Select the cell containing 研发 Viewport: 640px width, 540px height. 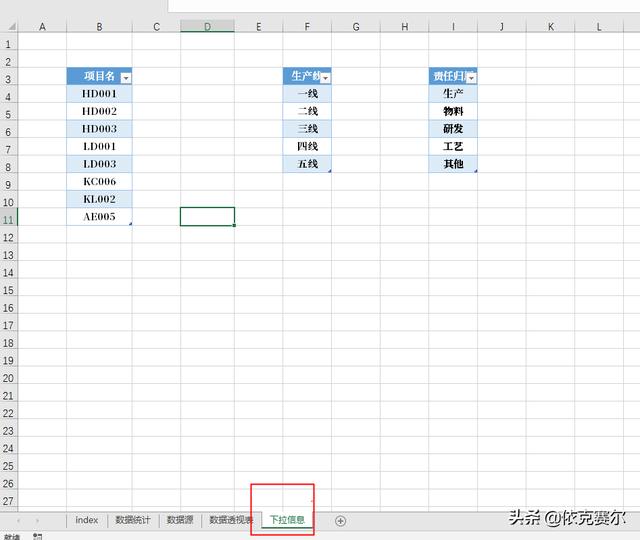453,129
